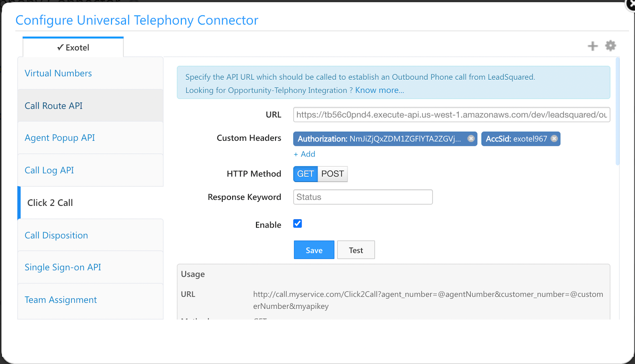Toggle the Enable checkbox
Viewport: 635px width, 364px height.
pos(298,224)
